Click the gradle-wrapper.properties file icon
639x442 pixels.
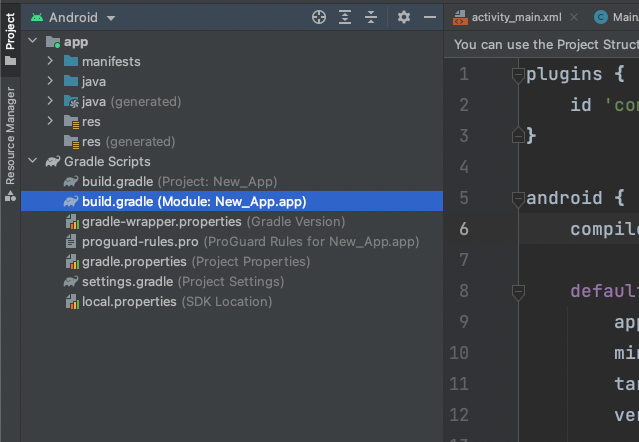coord(72,222)
